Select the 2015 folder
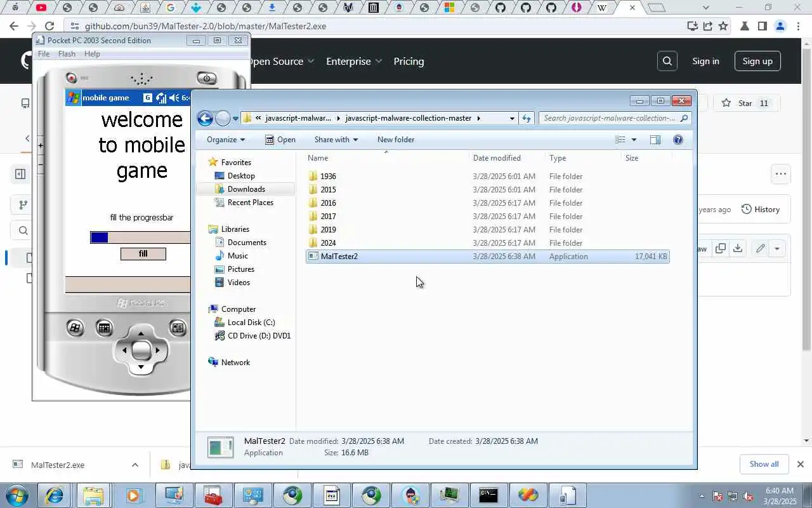Screen dimensions: 812x508 click(487, 190)
